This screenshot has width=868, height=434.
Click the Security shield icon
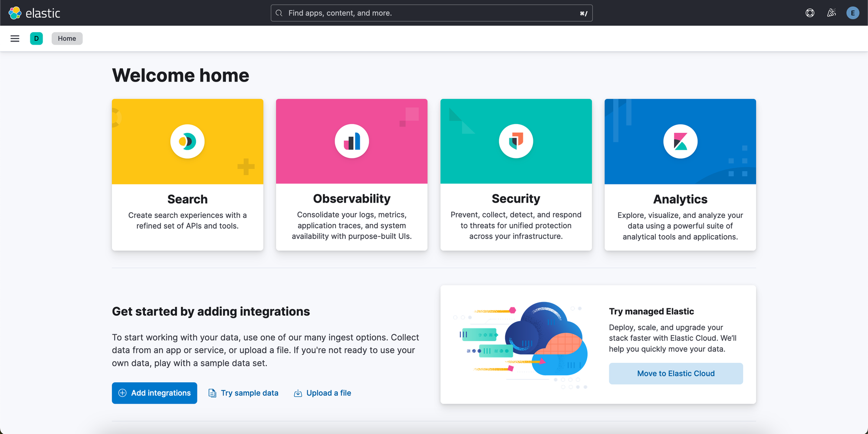click(x=516, y=141)
